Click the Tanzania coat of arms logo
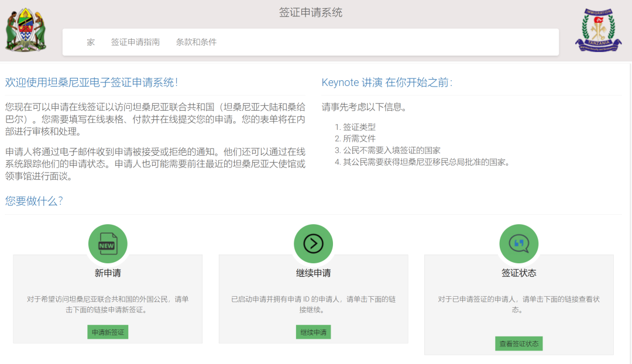This screenshot has height=364, width=632. (x=26, y=30)
